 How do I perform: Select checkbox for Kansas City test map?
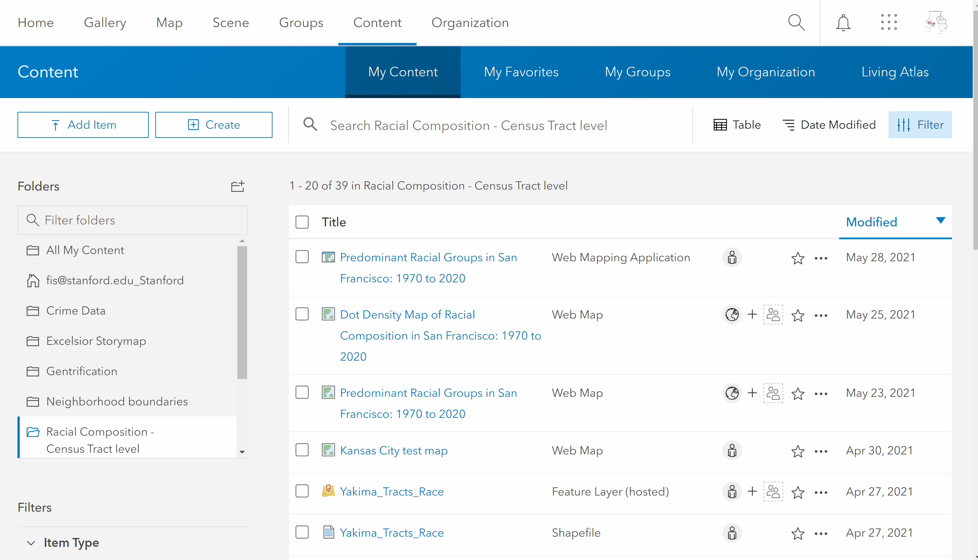pyautogui.click(x=302, y=450)
